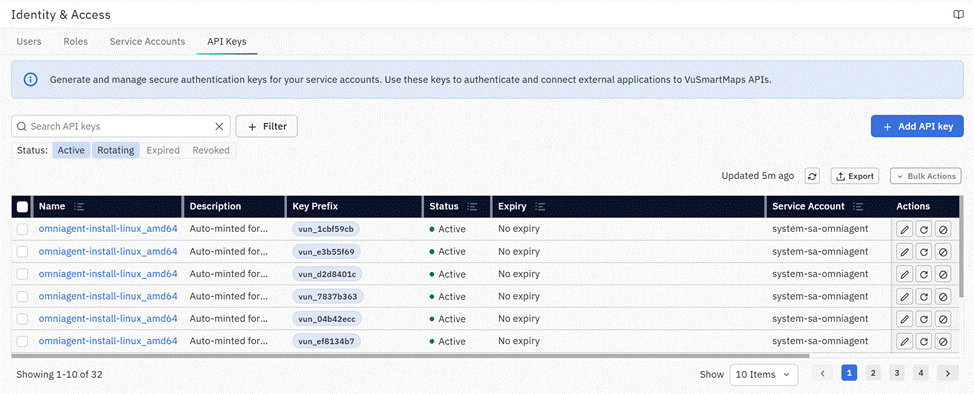
Task: Revoke the key vun_d2d8401c
Action: click(943, 274)
